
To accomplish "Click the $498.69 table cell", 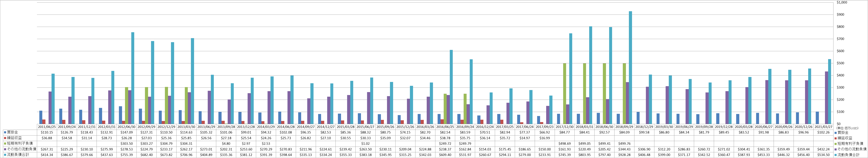I will (564, 144).
